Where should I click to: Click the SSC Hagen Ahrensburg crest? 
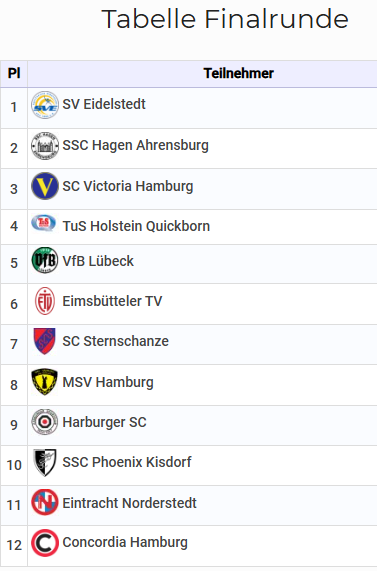point(45,146)
